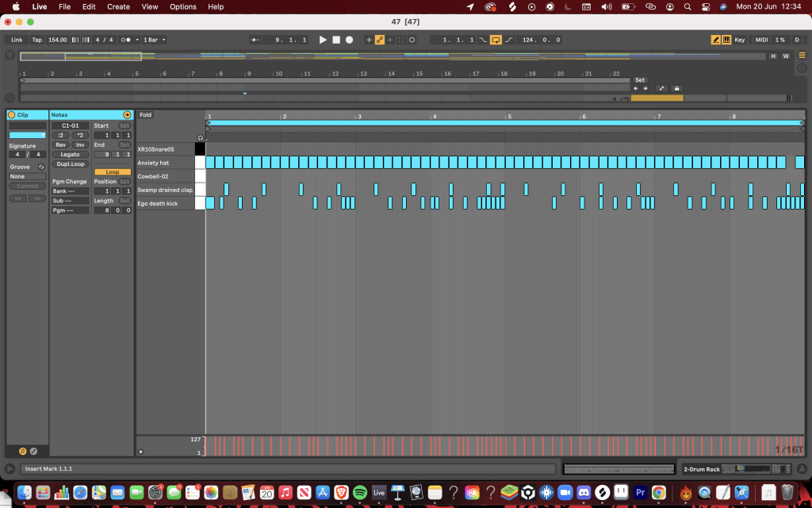Screen dimensions: 812x508
Task: Toggle the Clip activator circle
Action: tap(11, 115)
